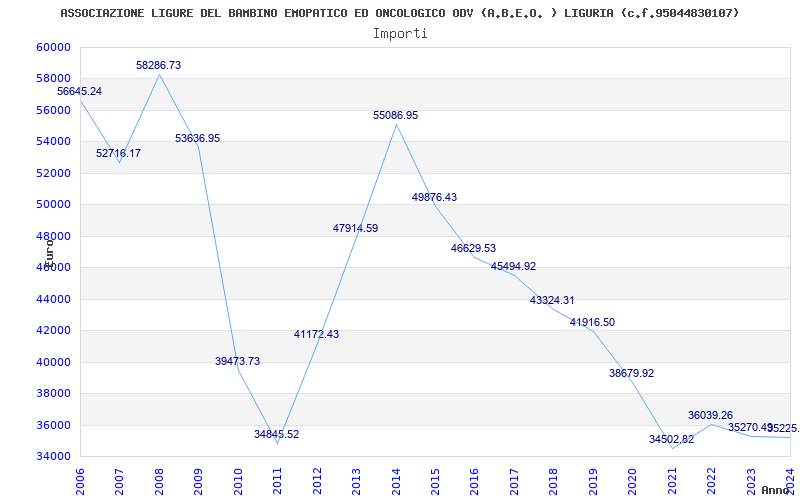Screen dimensions: 800x500
Task: Select the x-axis year 2020
Action: 632,482
